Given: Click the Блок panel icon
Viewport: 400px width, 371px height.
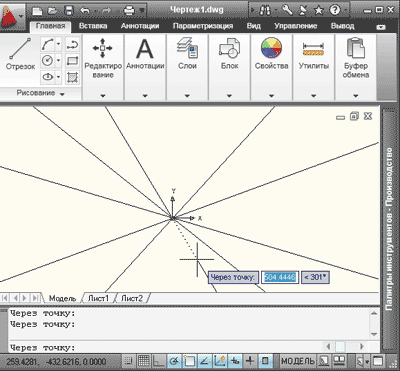Looking at the screenshot, I should click(229, 48).
